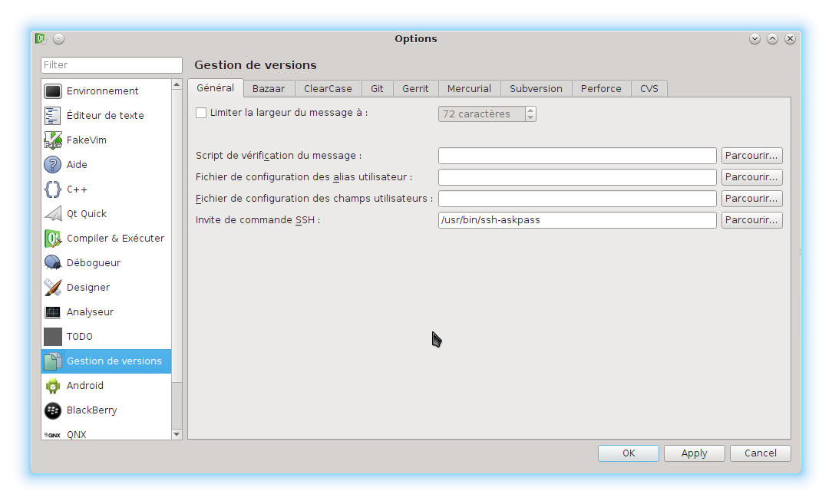
Task: Switch to the Subversion tab
Action: click(x=536, y=88)
